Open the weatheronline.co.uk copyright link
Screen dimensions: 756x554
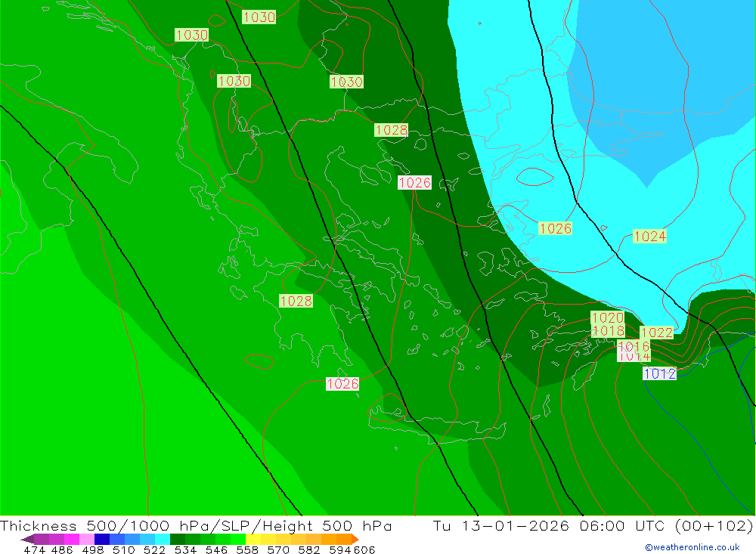[692, 547]
